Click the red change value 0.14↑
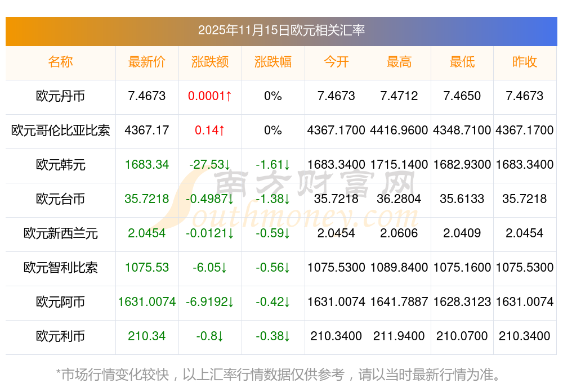 point(209,130)
